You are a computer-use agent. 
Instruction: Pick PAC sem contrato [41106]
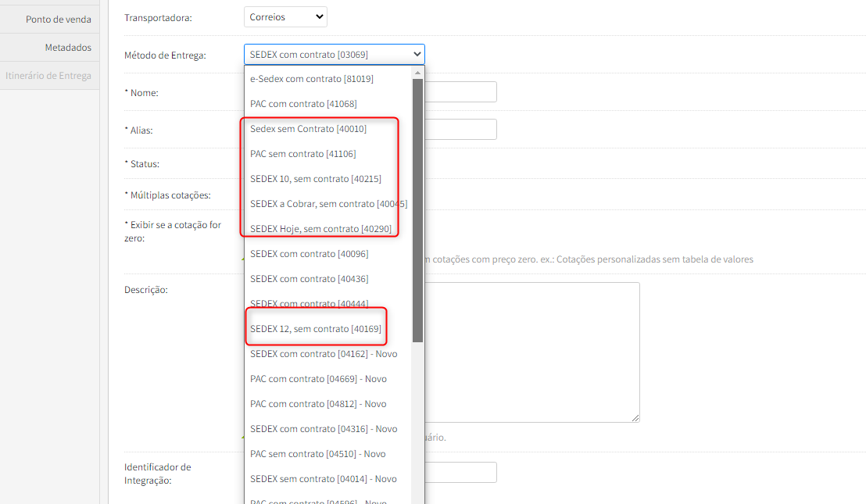[x=328, y=154]
